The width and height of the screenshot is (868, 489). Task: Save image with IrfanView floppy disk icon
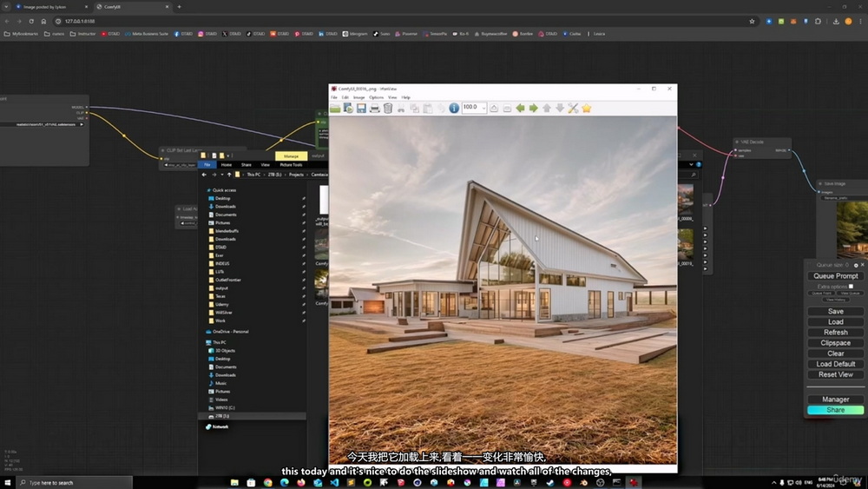(361, 109)
